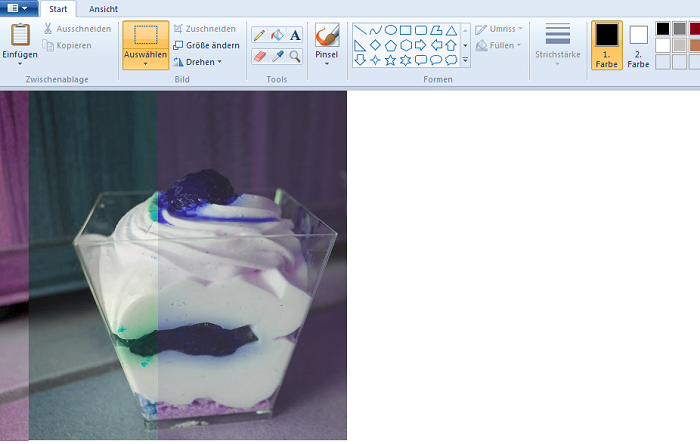This screenshot has height=444, width=700.
Task: Choose the Right triangle shape
Action: coord(360,45)
